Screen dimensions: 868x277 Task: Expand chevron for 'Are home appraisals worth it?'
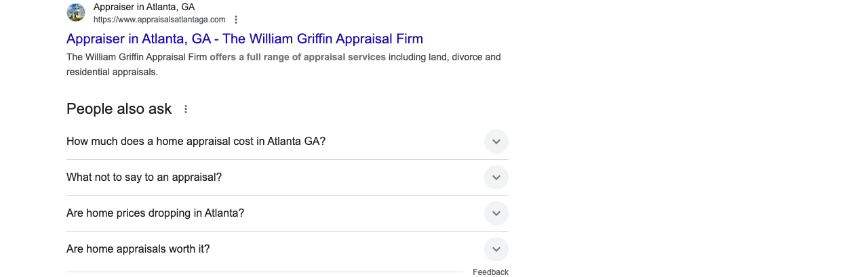(496, 249)
